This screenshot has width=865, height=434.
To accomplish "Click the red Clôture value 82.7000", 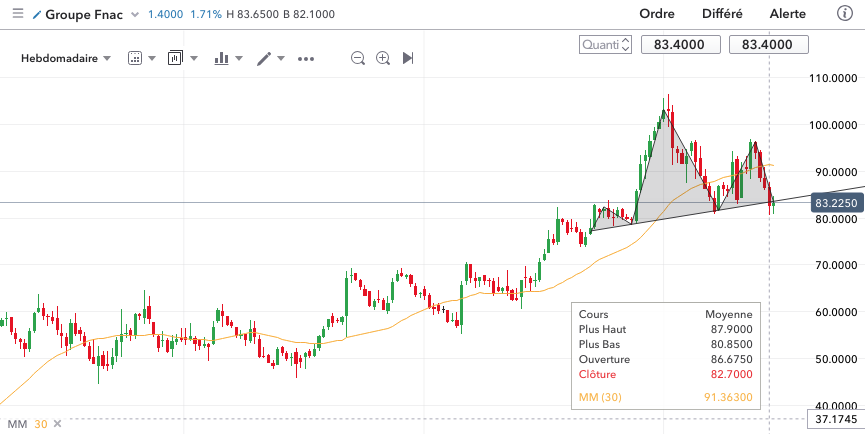I will point(731,375).
